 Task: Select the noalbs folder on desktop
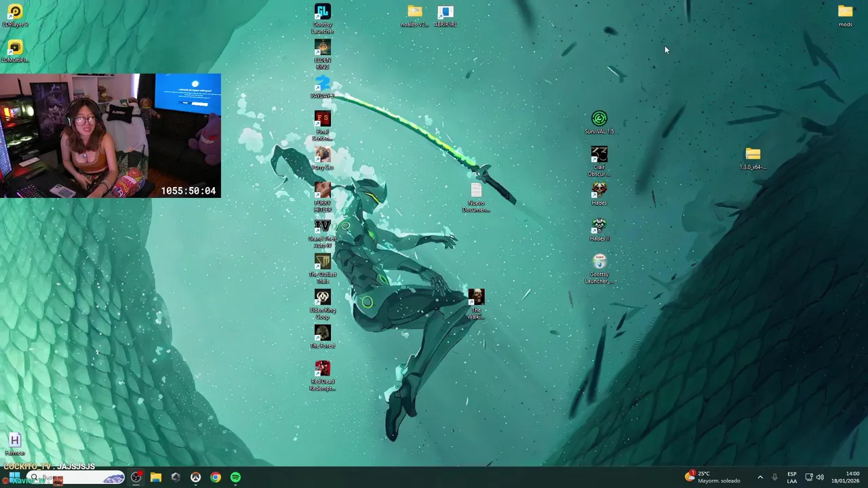coord(414,16)
